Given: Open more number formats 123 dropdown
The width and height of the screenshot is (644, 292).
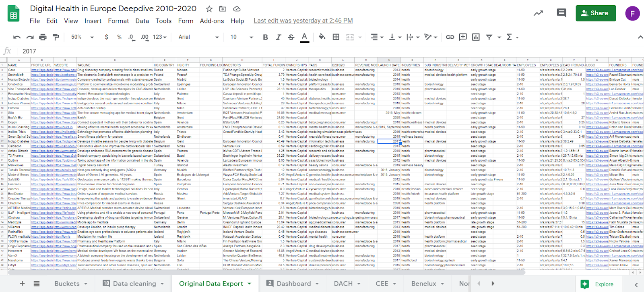Looking at the screenshot, I should pyautogui.click(x=160, y=37).
